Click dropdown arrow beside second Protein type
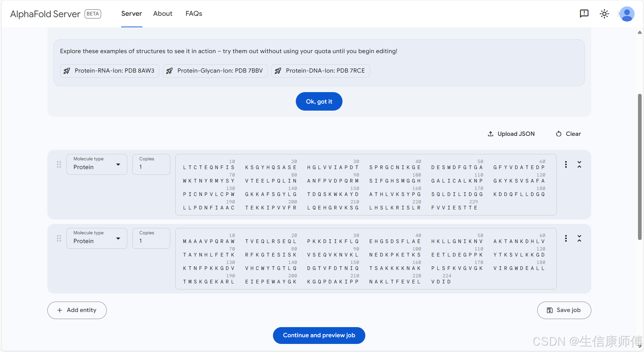The width and height of the screenshot is (644, 352). (118, 238)
